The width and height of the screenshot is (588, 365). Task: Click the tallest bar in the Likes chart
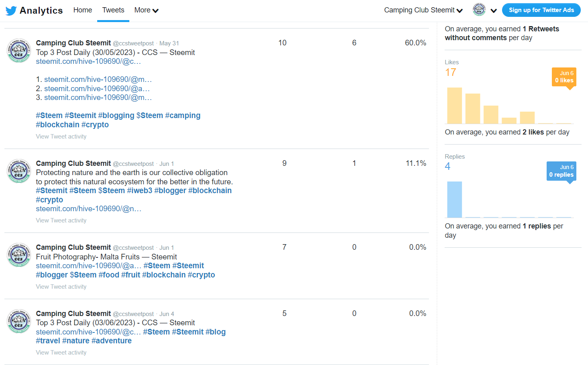coord(455,106)
